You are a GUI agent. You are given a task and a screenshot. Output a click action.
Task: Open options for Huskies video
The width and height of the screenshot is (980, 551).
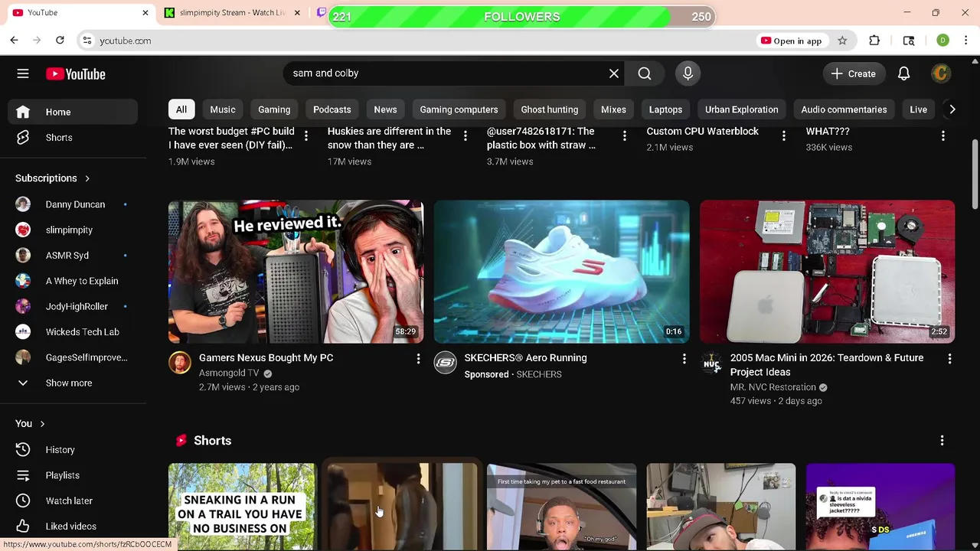pos(465,136)
